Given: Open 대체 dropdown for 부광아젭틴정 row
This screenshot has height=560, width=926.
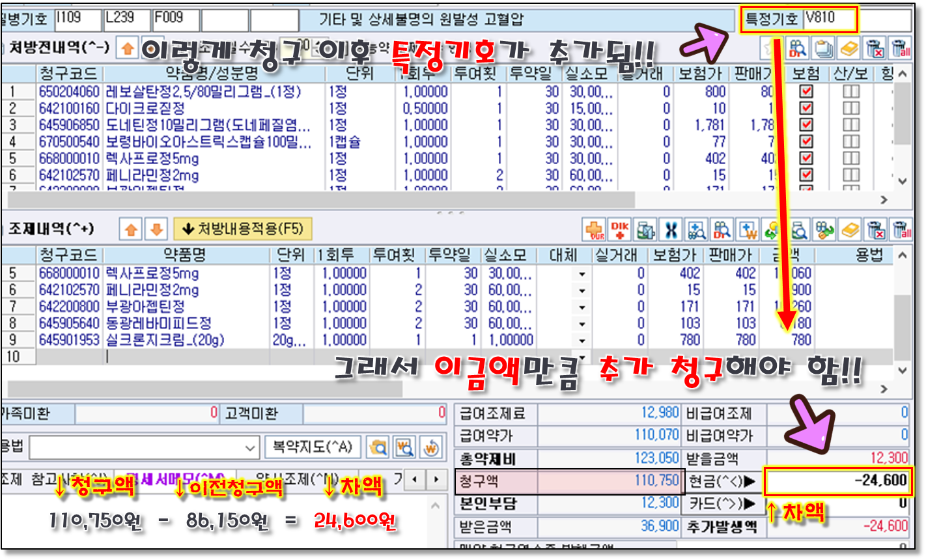Looking at the screenshot, I should pos(581,307).
